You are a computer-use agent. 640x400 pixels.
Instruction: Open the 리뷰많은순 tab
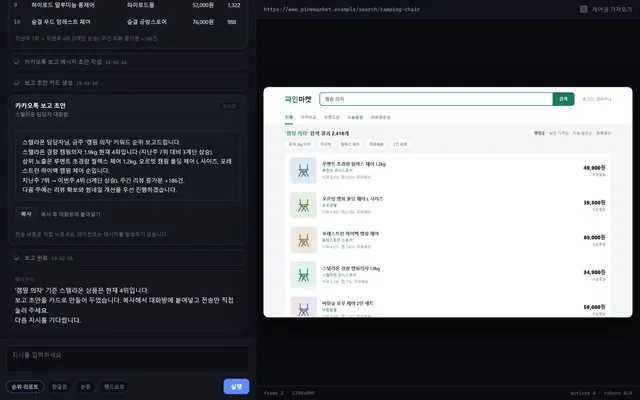pyautogui.click(x=380, y=117)
